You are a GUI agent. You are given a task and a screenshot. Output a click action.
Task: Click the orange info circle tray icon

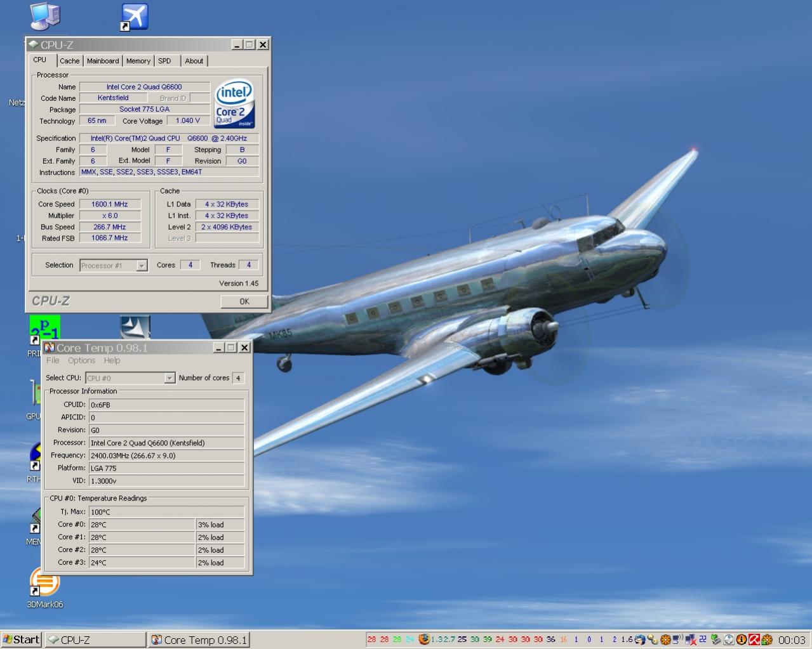(742, 639)
